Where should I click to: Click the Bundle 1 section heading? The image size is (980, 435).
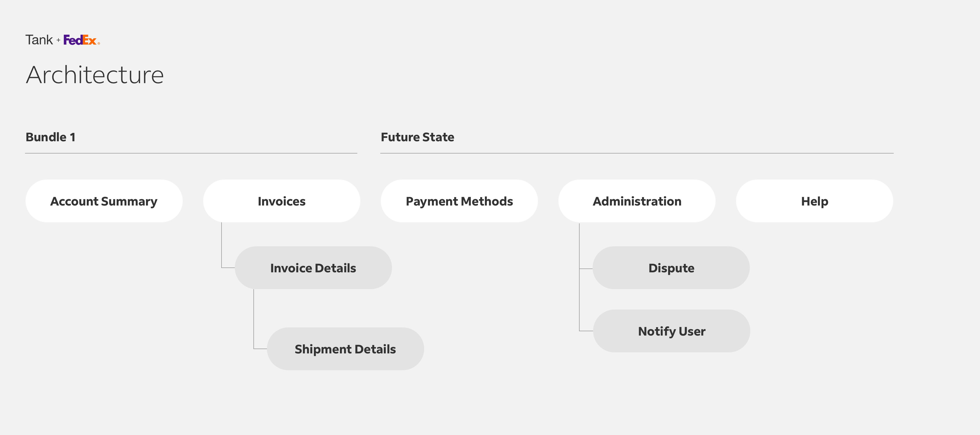click(51, 137)
